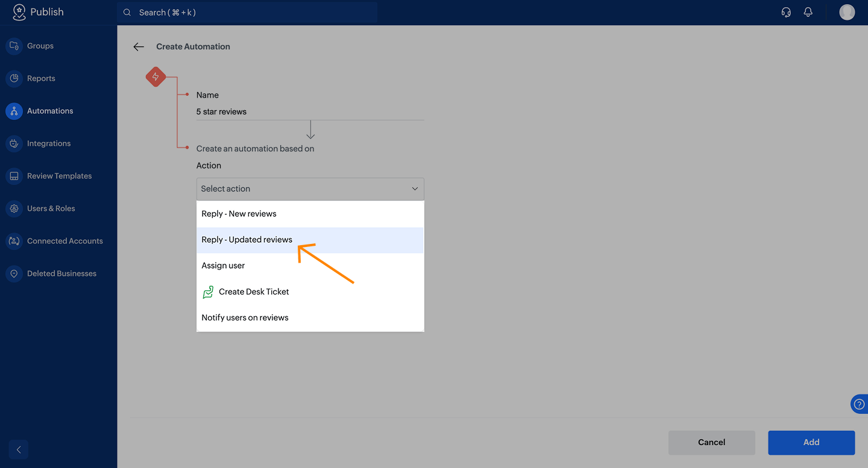Image resolution: width=868 pixels, height=468 pixels.
Task: Focus the Search bar field
Action: coord(247,13)
